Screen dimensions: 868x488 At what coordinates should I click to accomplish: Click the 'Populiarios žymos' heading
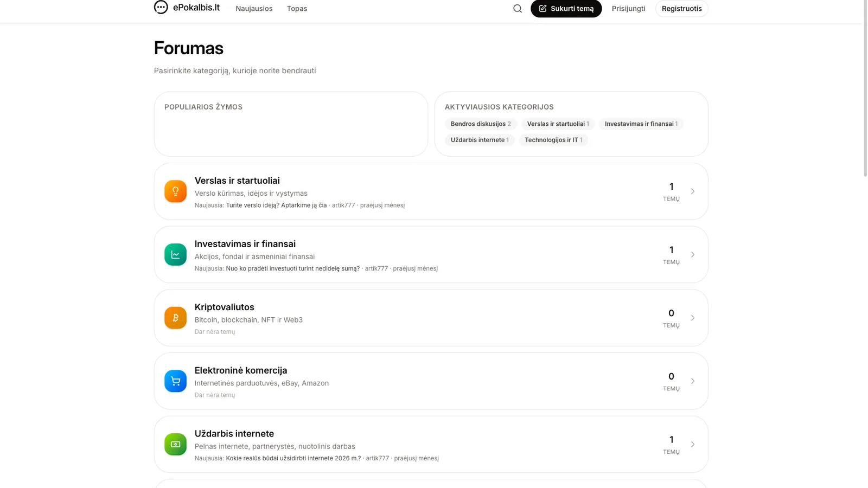coord(203,107)
